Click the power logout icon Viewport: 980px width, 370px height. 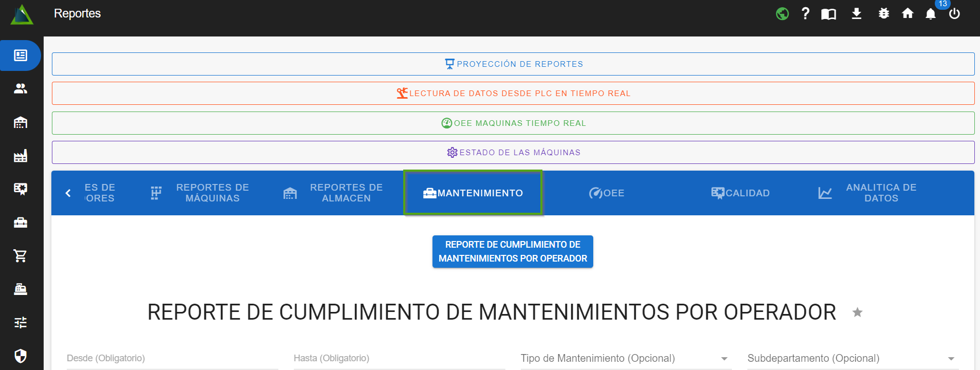point(954,14)
